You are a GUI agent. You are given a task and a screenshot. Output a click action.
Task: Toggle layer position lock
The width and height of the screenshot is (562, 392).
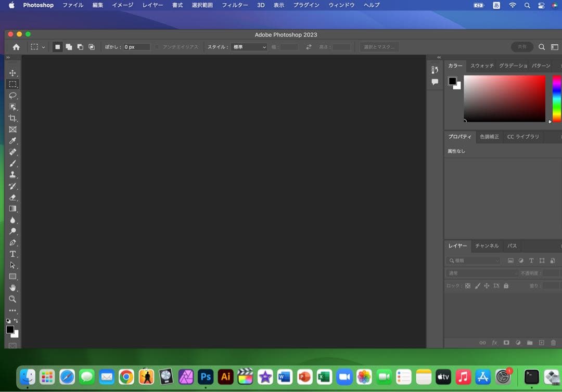tap(487, 285)
